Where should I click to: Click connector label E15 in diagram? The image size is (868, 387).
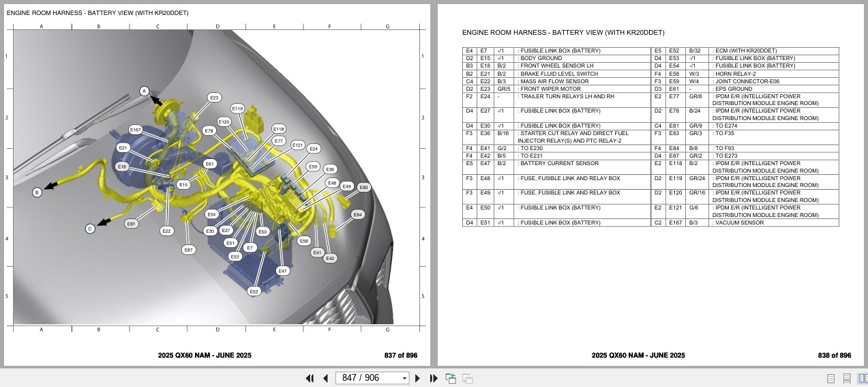coord(183,185)
